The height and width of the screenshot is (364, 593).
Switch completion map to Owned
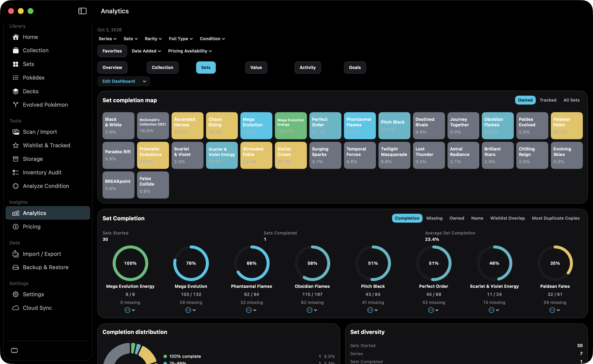coord(525,100)
